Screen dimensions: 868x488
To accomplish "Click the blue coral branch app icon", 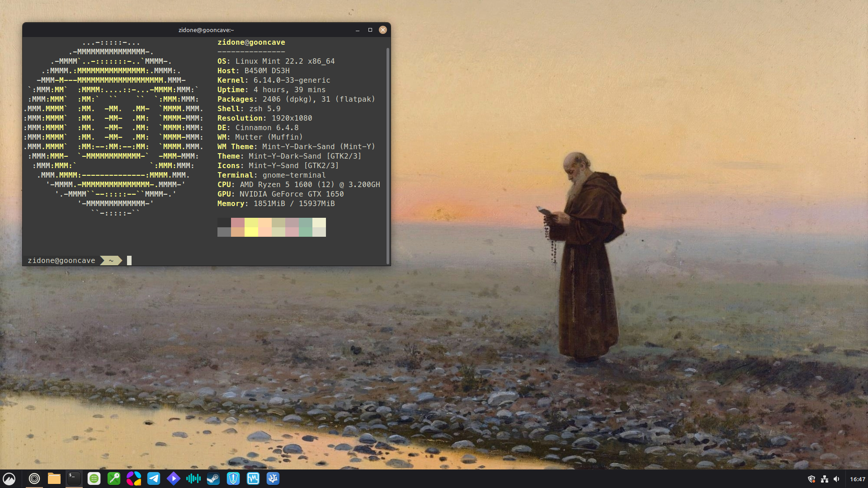I will [273, 479].
